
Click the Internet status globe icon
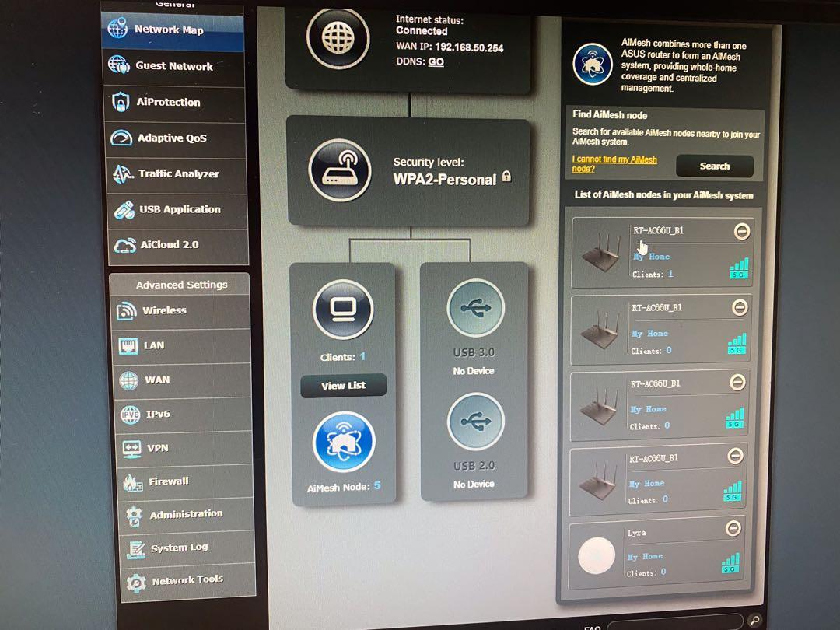(338, 38)
